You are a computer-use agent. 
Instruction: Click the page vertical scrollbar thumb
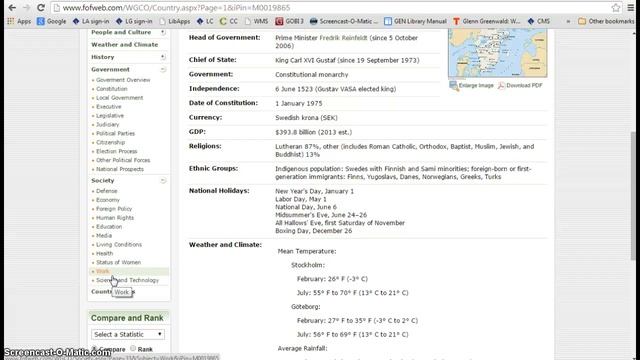(633, 196)
